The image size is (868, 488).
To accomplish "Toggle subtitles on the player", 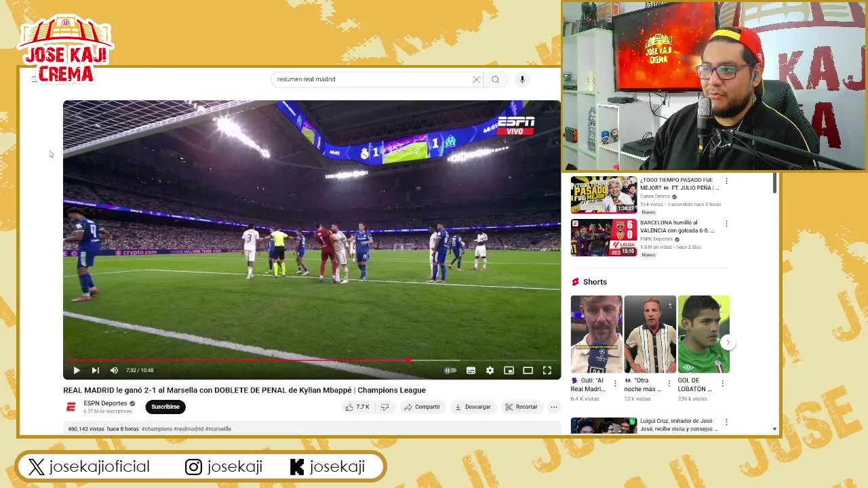I will click(471, 370).
